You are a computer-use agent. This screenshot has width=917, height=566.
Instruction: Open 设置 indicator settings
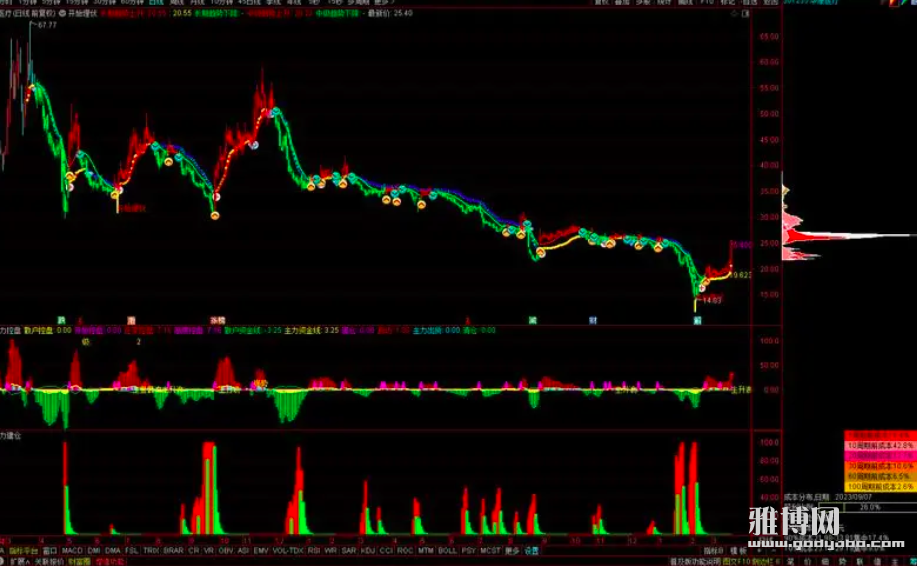[531, 550]
